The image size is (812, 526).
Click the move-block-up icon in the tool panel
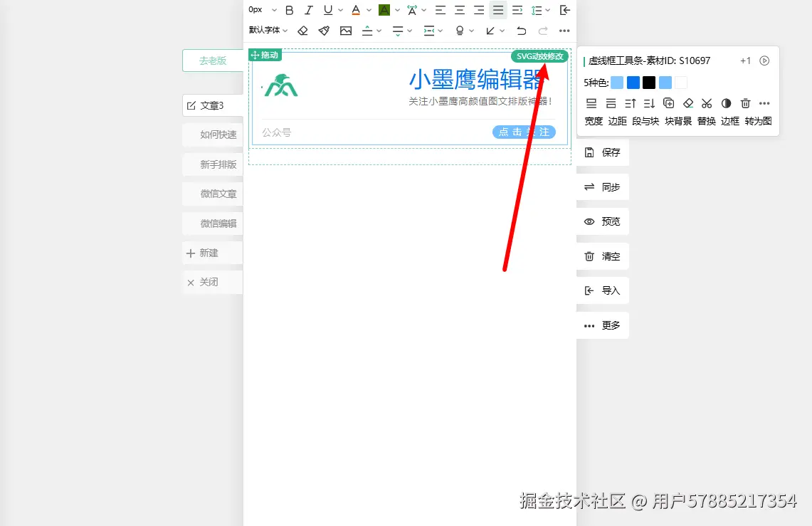pos(631,103)
